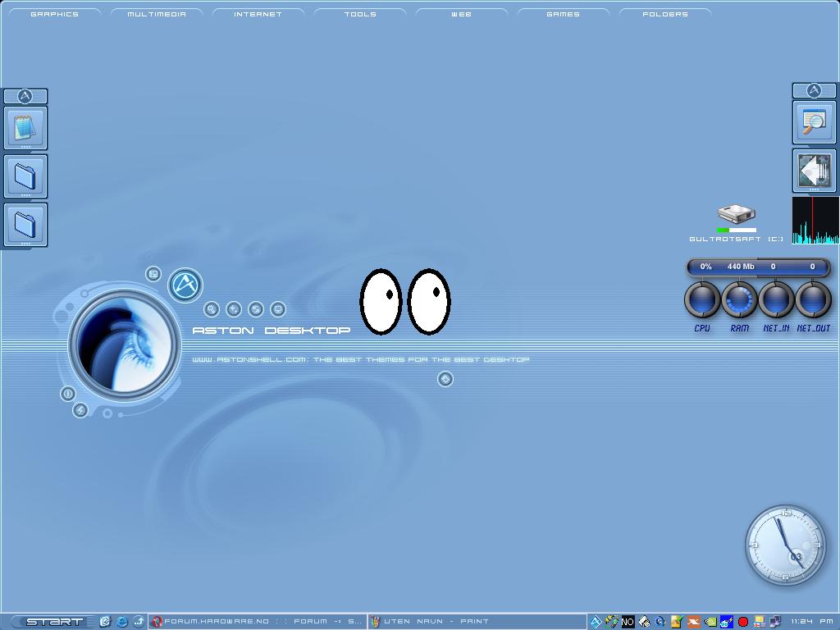Image resolution: width=840 pixels, height=630 pixels.
Task: Switch to Uten navn - Paint taskbar window
Action: click(x=477, y=622)
